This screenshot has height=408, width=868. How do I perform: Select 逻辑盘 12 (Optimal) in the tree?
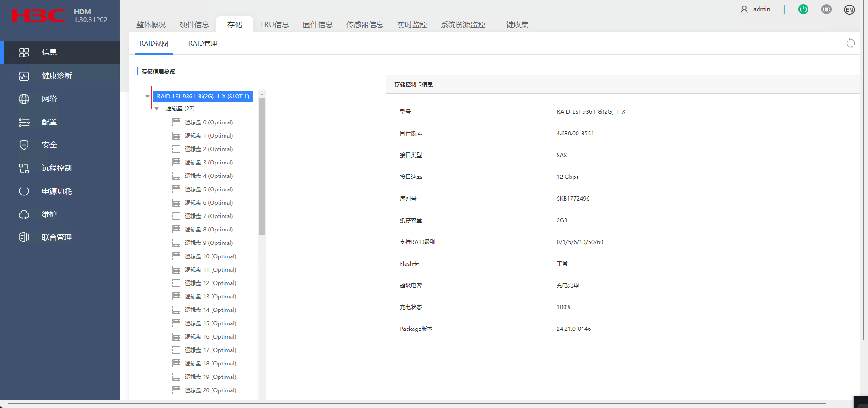click(210, 283)
